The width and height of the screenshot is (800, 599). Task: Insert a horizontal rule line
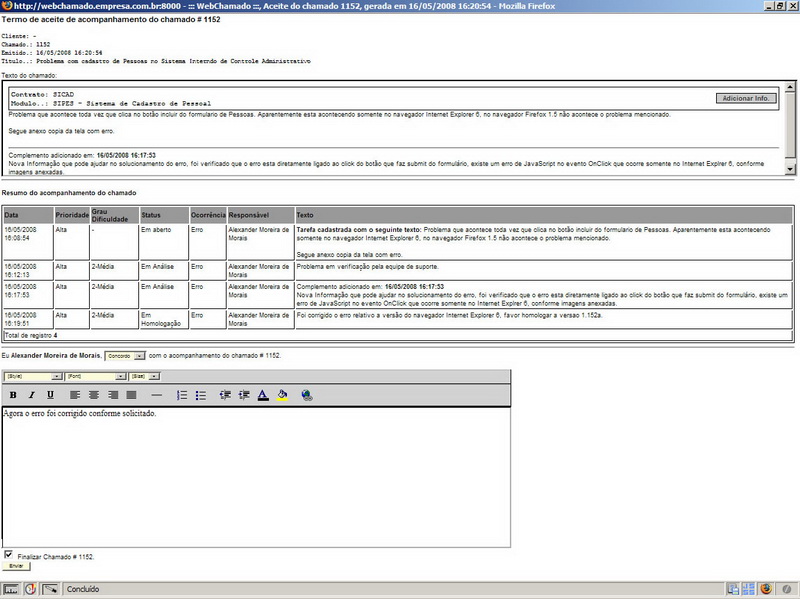tap(156, 395)
